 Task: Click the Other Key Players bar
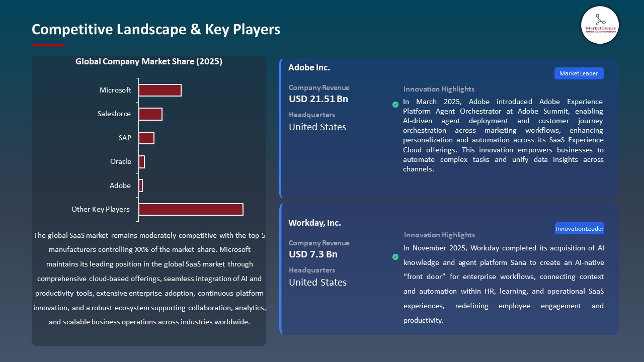pyautogui.click(x=190, y=209)
